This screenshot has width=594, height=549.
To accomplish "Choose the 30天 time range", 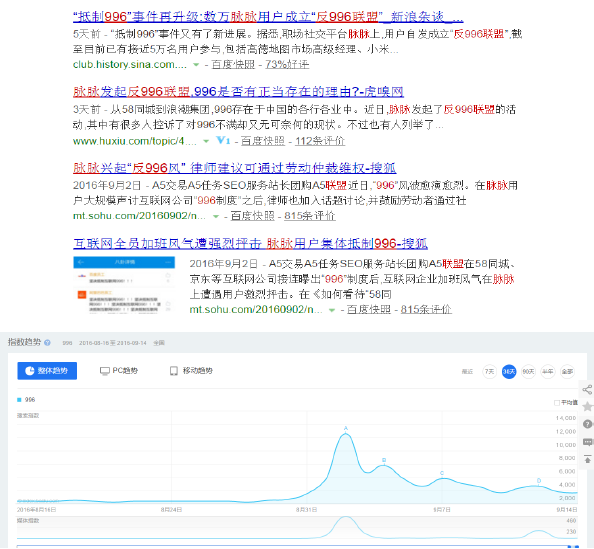I will click(509, 372).
